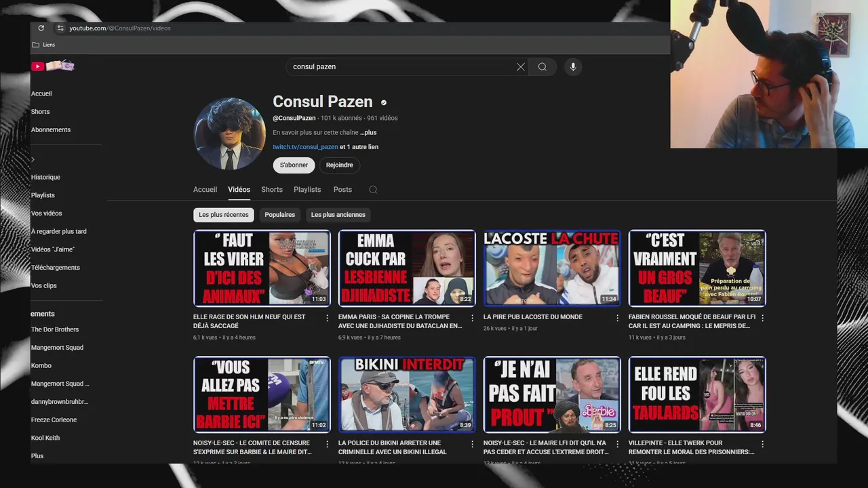Open Kool Keith subscription channel
Screen dimensions: 868x488
click(45, 438)
